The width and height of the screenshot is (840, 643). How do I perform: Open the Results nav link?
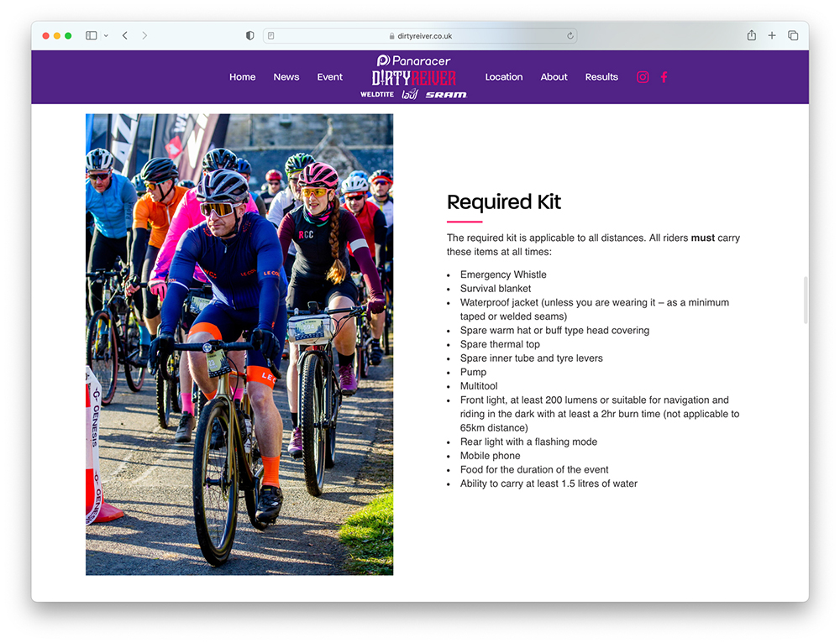pos(601,77)
